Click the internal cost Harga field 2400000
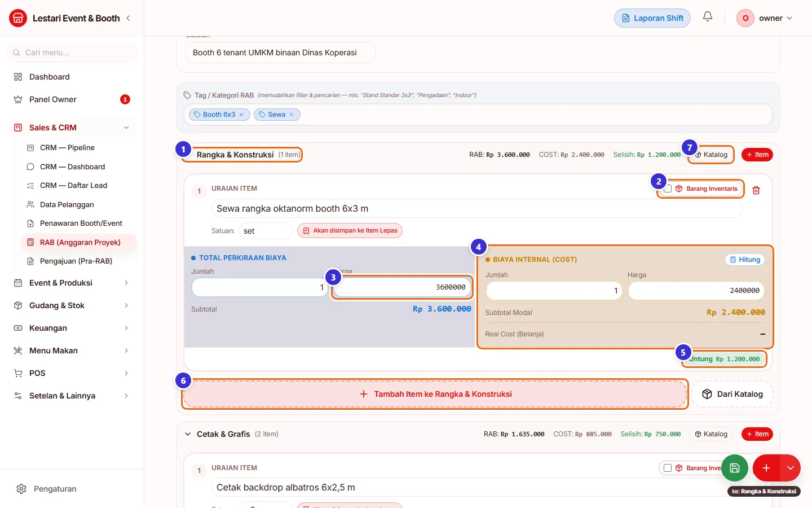This screenshot has height=508, width=812. point(696,291)
